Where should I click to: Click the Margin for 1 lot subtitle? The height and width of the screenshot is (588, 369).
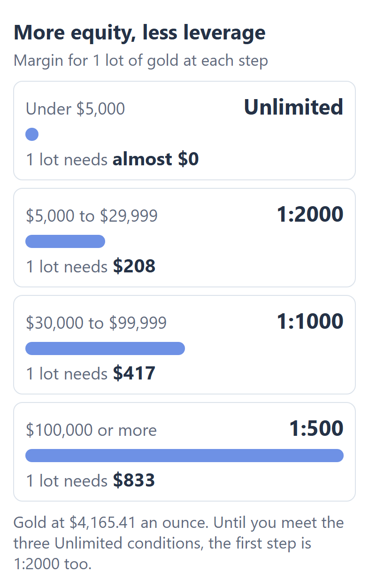141,61
